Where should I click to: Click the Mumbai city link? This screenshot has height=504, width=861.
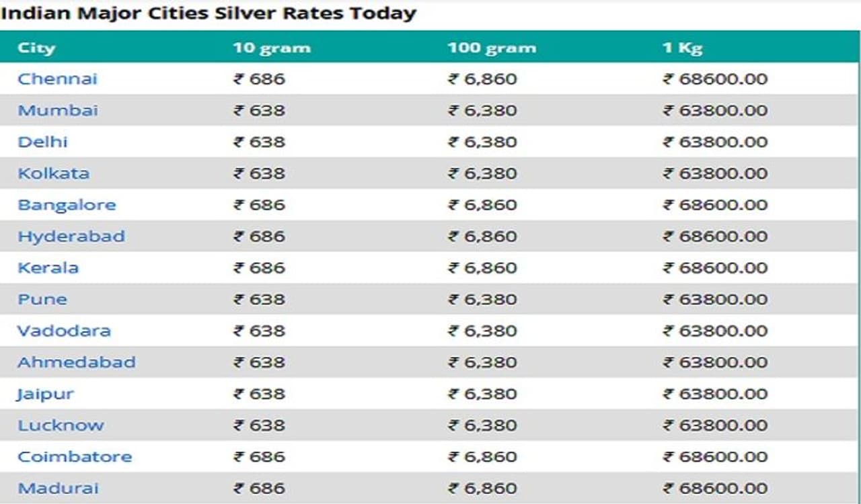(58, 110)
